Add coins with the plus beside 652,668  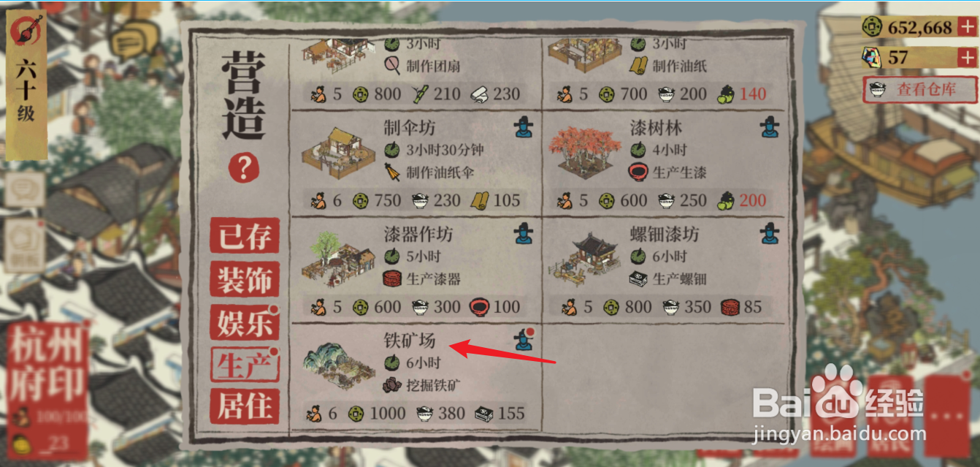click(966, 28)
